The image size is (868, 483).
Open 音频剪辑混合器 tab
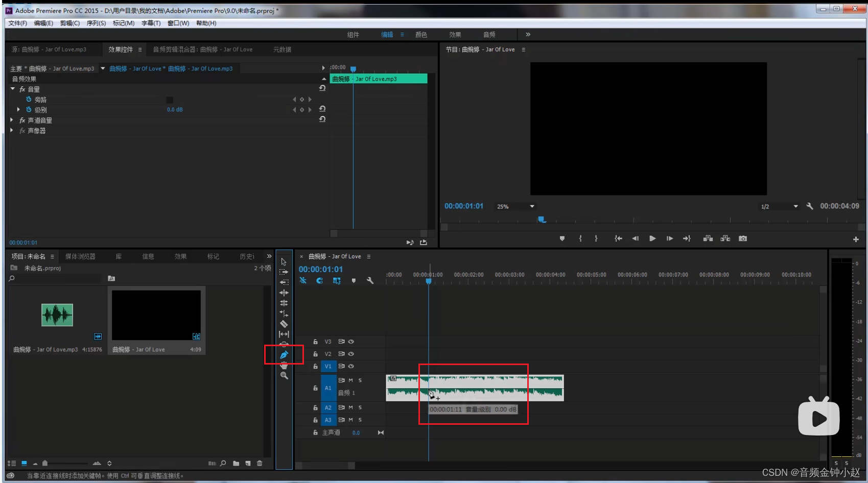click(x=203, y=50)
